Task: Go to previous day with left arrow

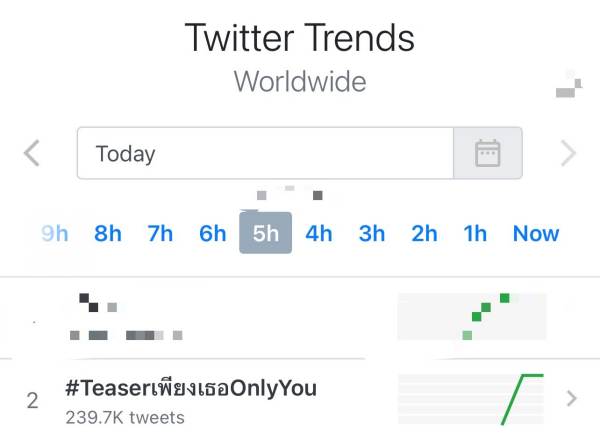Action: [32, 153]
